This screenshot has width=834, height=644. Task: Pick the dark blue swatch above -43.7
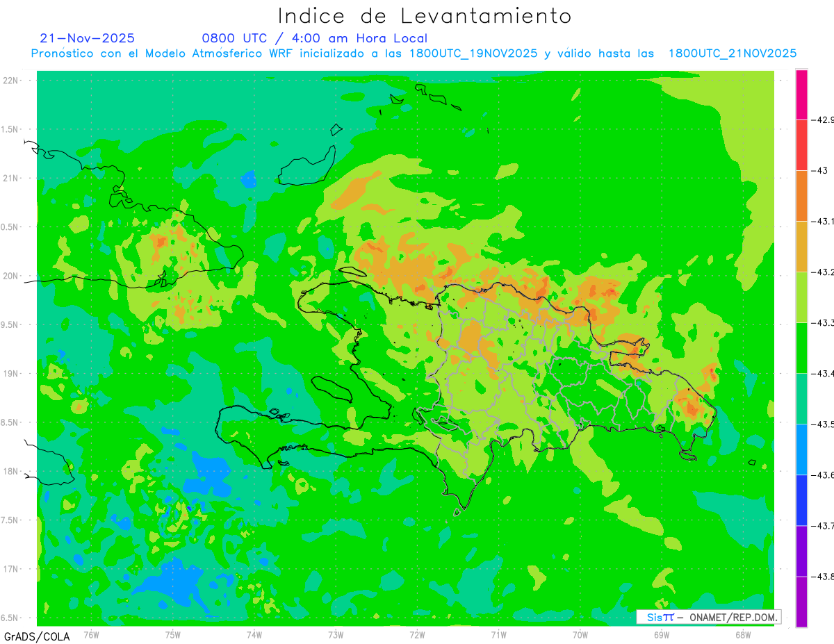801,500
